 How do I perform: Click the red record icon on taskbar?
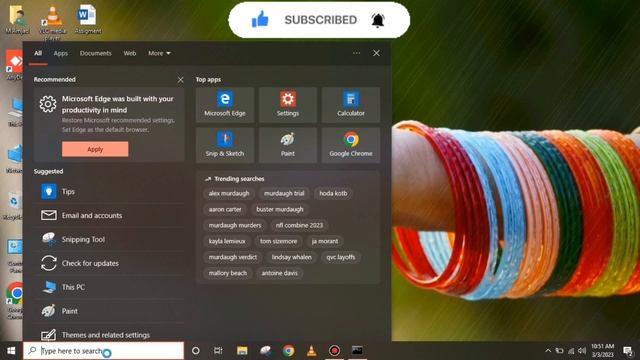tap(334, 351)
